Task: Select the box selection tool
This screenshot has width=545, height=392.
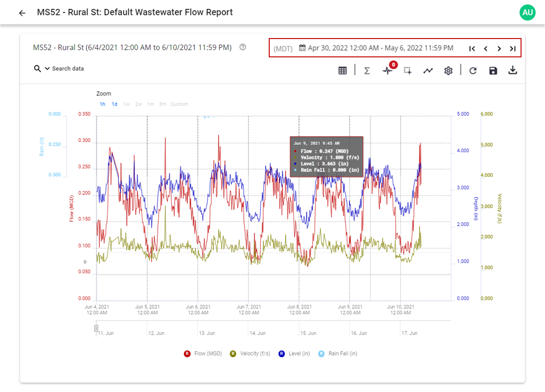Action: pos(407,70)
